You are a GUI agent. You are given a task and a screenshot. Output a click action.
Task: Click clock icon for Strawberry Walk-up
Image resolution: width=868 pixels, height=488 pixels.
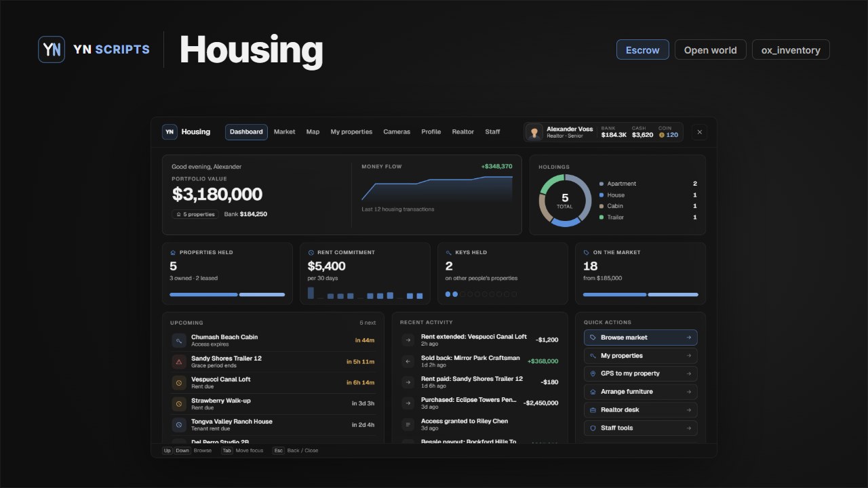click(179, 404)
